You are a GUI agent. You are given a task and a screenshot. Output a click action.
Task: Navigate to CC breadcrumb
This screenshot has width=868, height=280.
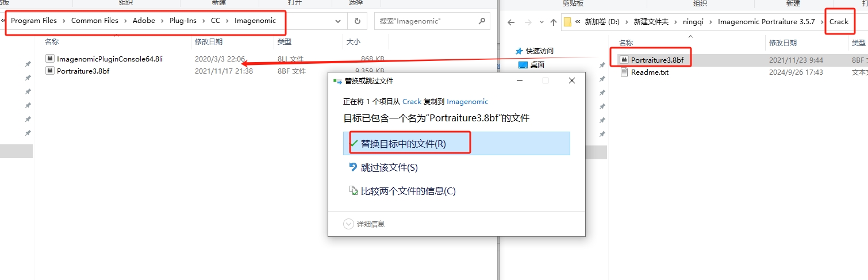click(x=216, y=21)
